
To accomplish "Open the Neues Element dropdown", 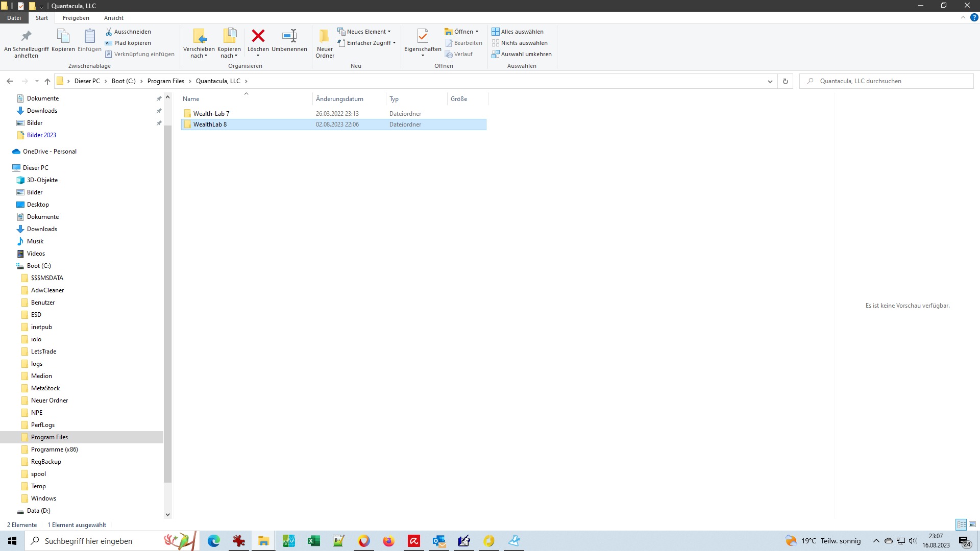I will point(364,32).
